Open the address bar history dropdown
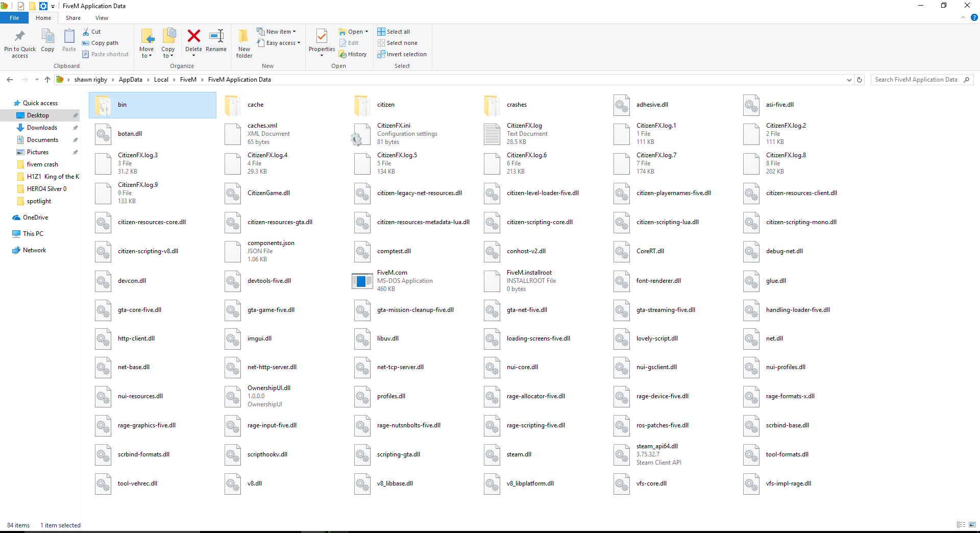 pyautogui.click(x=849, y=80)
